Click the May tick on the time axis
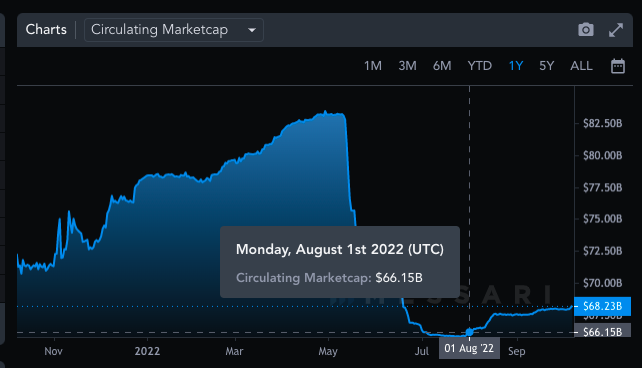Viewport: 642px width, 368px height. click(x=328, y=351)
